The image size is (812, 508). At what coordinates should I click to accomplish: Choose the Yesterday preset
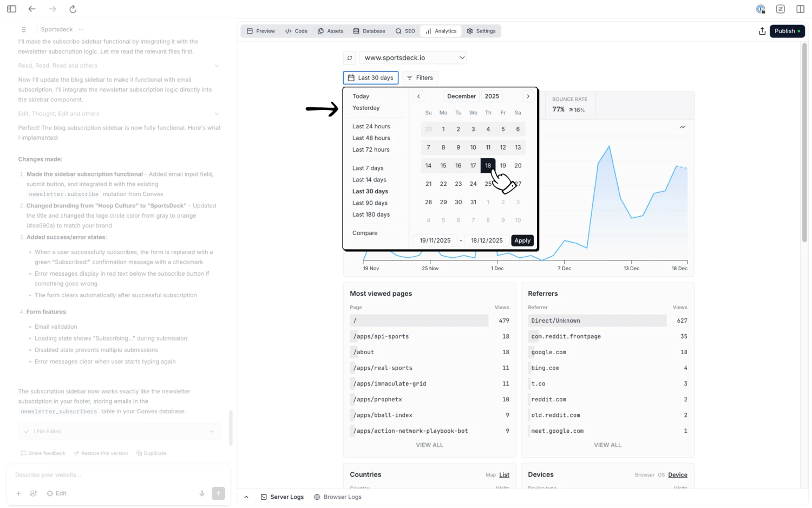click(x=366, y=108)
